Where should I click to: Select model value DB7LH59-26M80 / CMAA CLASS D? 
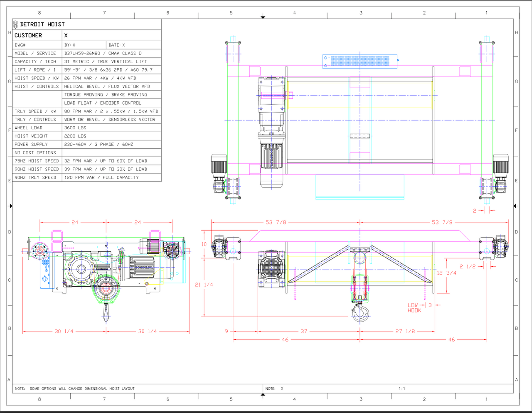[103, 53]
